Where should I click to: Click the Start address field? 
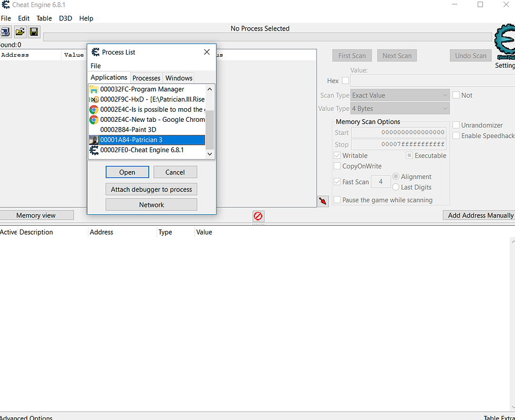399,132
